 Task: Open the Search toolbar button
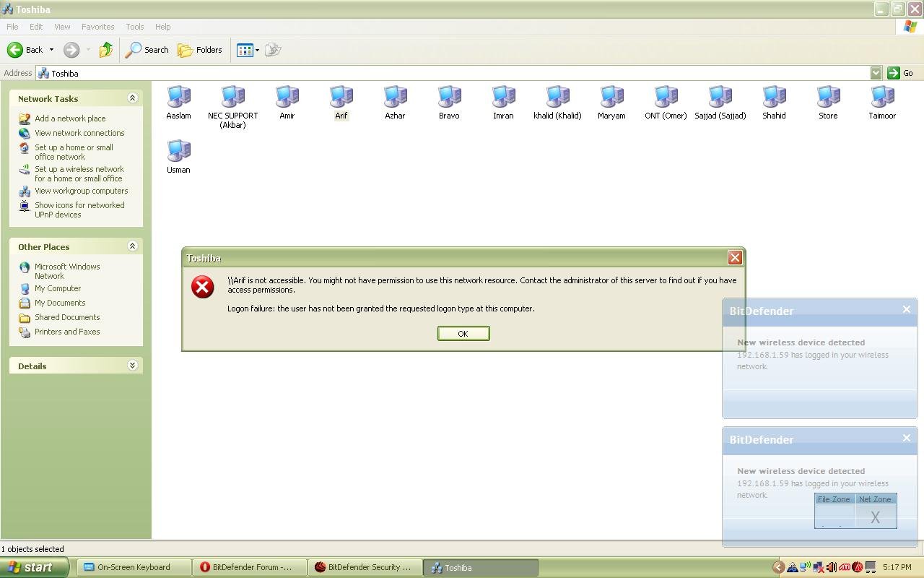click(147, 50)
